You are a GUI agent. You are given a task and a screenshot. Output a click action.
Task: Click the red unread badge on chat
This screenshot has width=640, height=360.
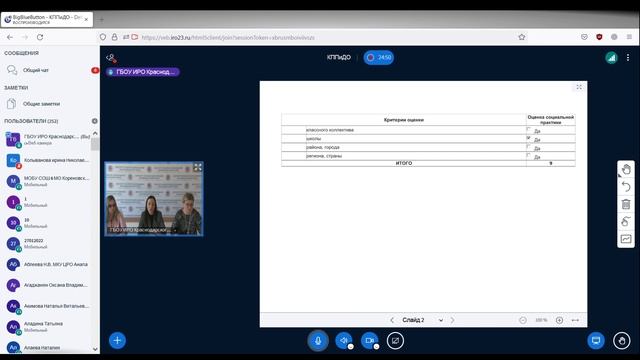95,70
